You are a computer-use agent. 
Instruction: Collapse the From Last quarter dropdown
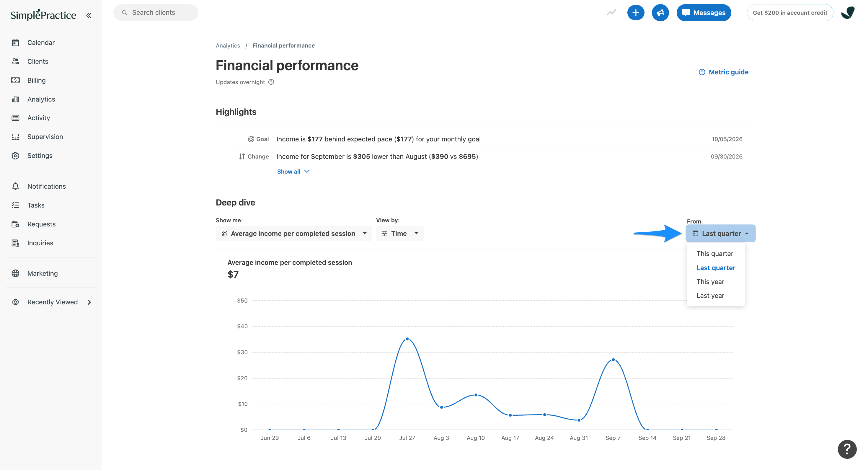pyautogui.click(x=720, y=234)
